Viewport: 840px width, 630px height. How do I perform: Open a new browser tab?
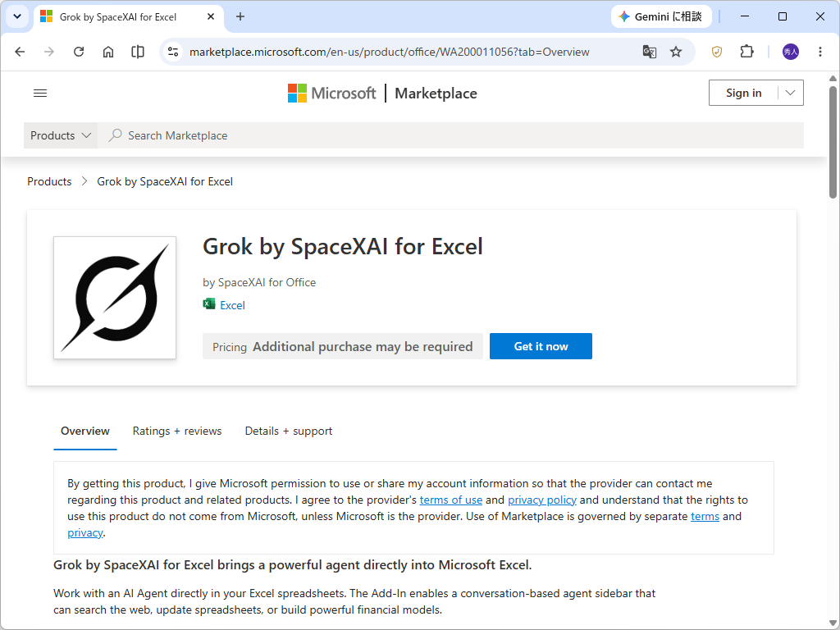tap(240, 16)
